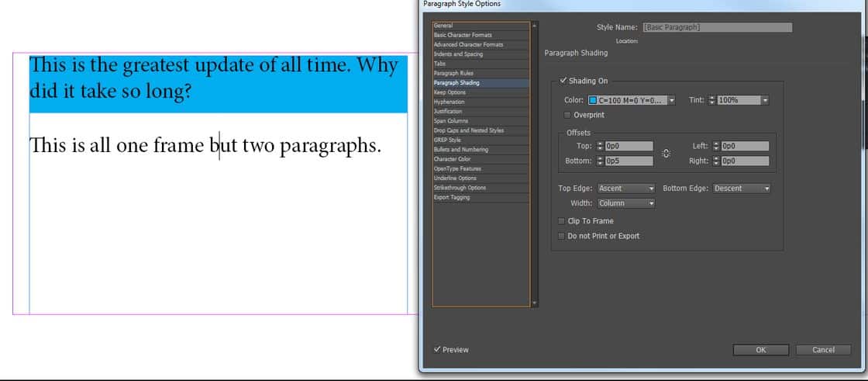
Task: Click the Right offset stepper arrows
Action: [x=715, y=161]
